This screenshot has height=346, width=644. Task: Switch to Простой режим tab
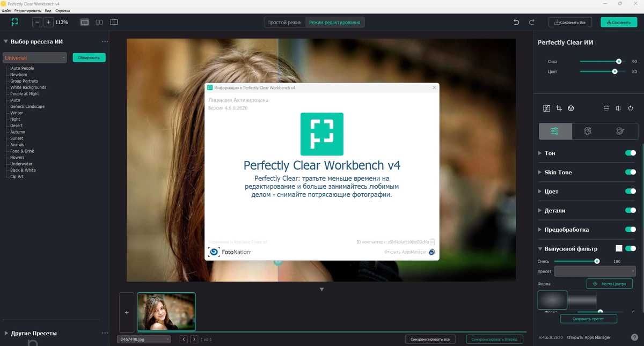pos(284,23)
